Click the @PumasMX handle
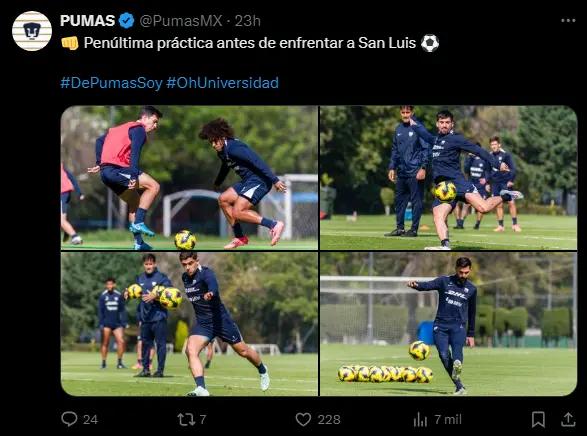587x436 pixels. click(x=181, y=21)
